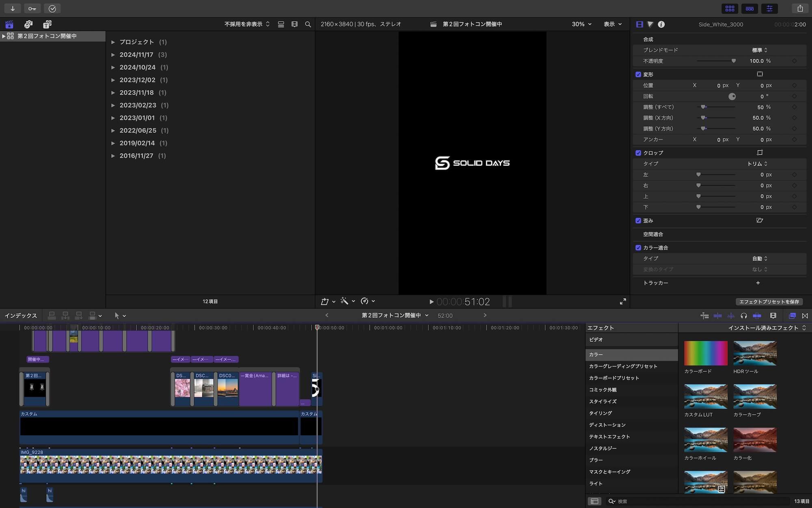This screenshot has width=812, height=508.
Task: Toggle browser visibility button in toolbar
Action: point(730,9)
